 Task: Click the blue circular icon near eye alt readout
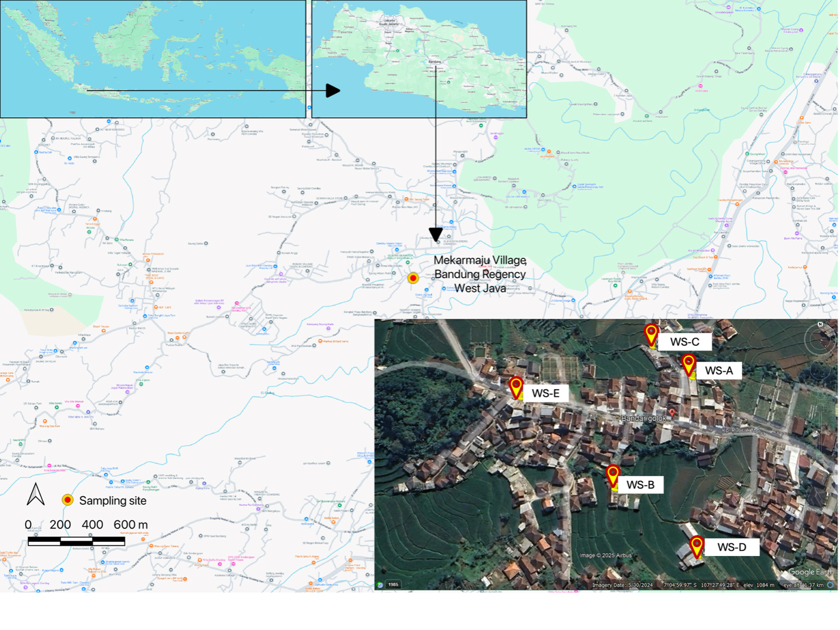coord(829,585)
